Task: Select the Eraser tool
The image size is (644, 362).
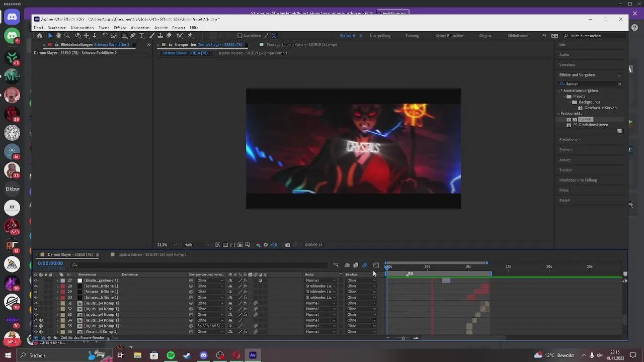Action: 169,36
